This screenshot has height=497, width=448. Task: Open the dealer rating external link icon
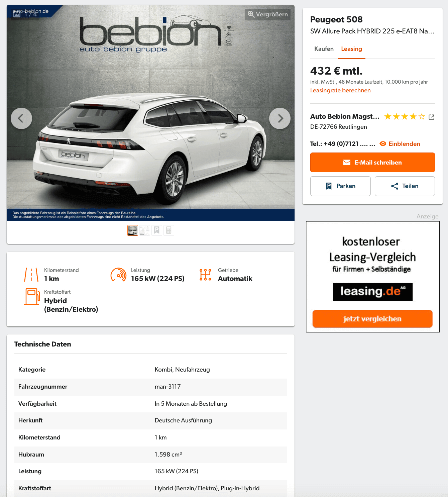pos(431,117)
